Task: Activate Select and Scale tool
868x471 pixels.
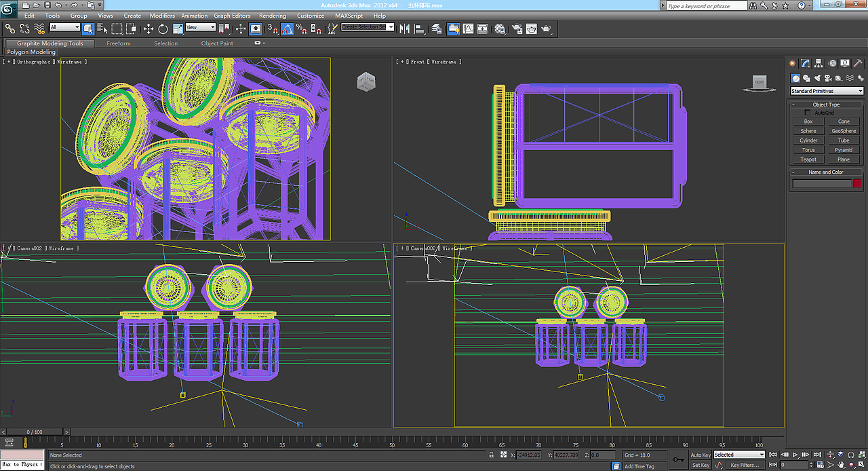Action: tap(178, 29)
